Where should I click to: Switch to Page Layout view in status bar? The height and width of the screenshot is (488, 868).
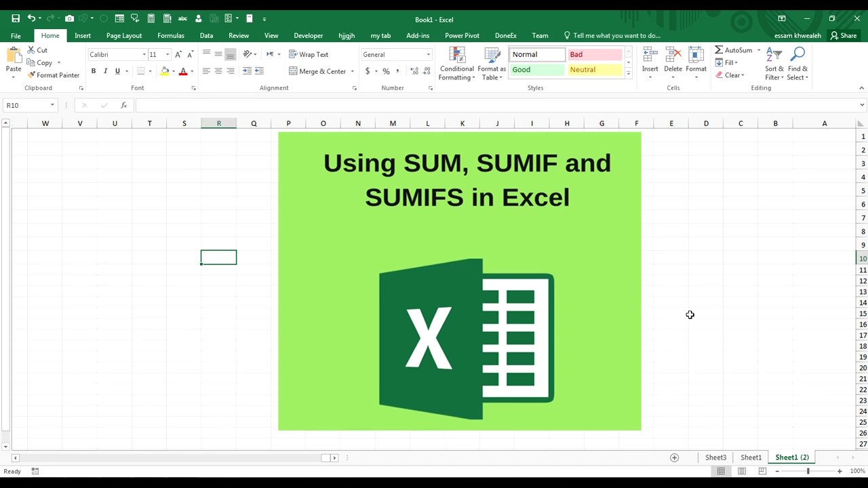point(742,471)
